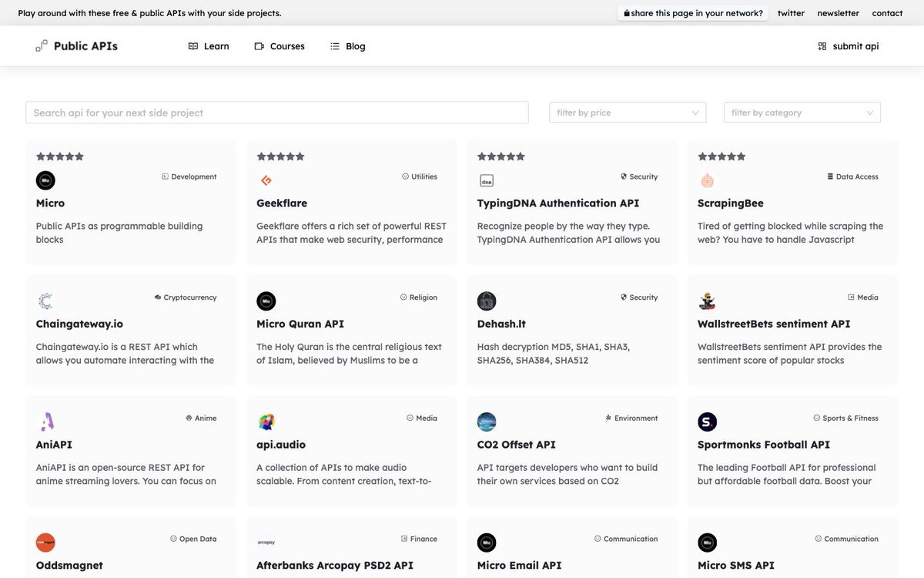924x578 pixels.
Task: Open the CO2 Offset API title
Action: [x=516, y=445]
